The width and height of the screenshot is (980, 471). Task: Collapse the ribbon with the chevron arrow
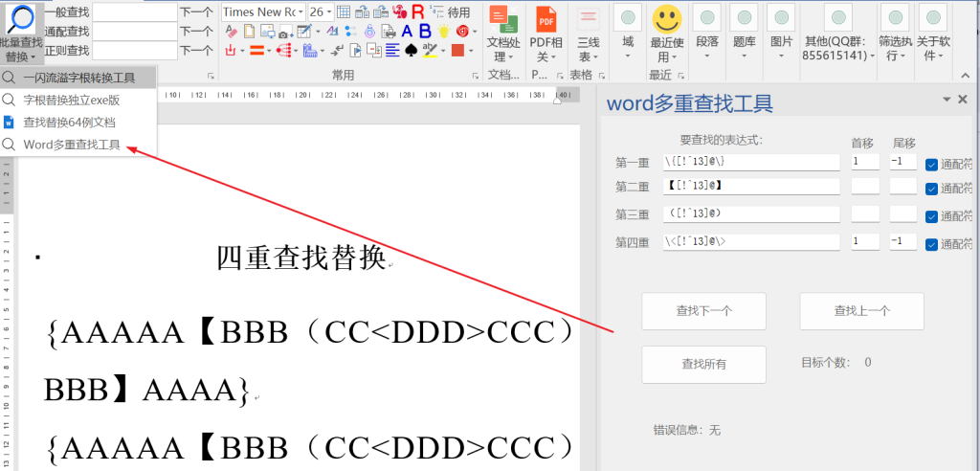[965, 76]
